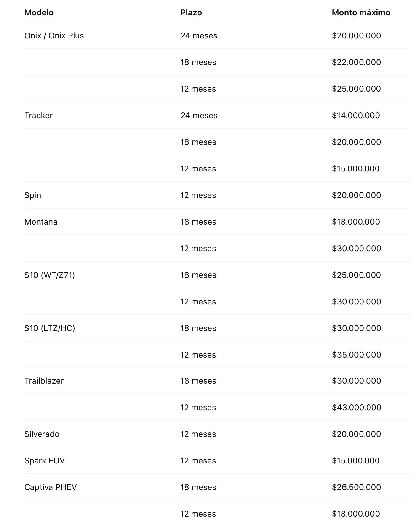Select the Silverado model cell
Viewport: 411px width, 532px height.
[42, 434]
